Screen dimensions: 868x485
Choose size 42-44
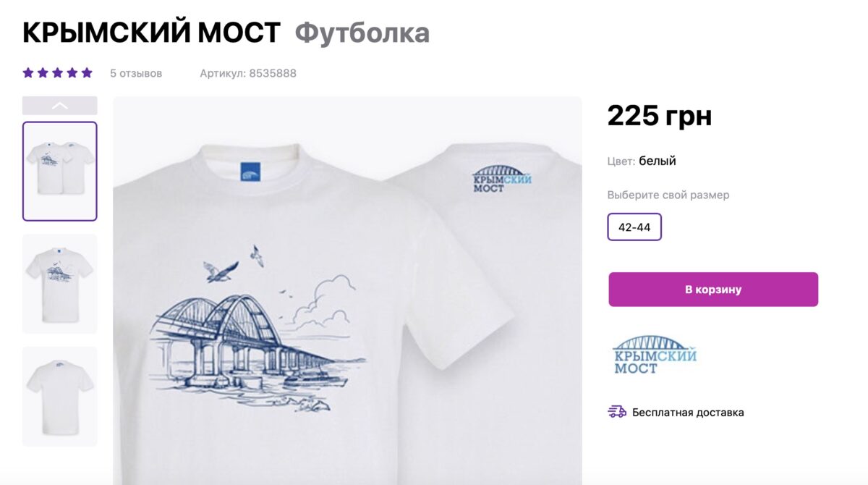(x=634, y=227)
